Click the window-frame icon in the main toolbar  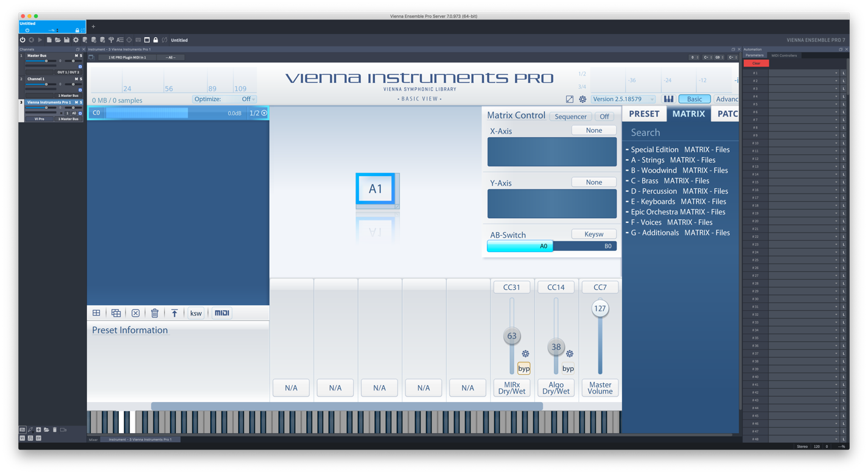click(147, 40)
